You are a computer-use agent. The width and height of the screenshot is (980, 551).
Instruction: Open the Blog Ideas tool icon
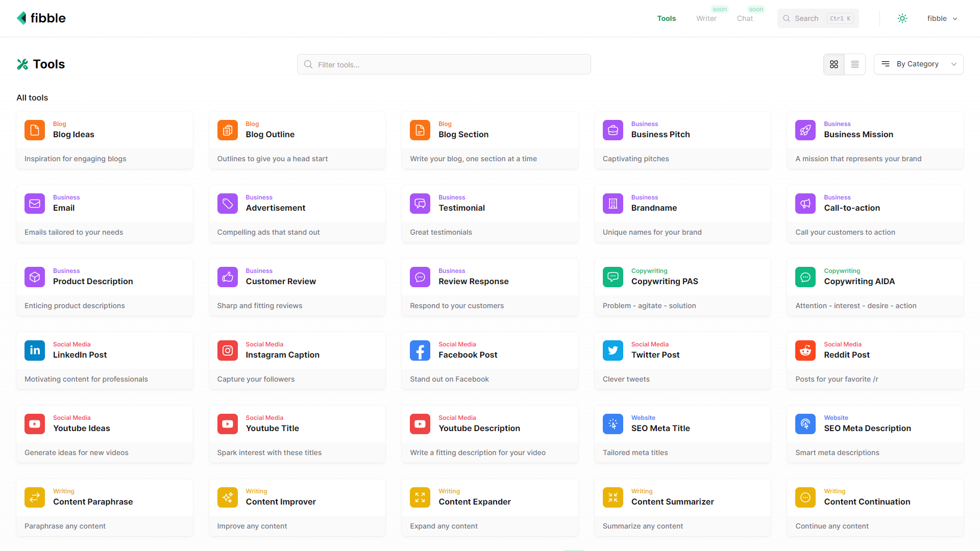35,130
